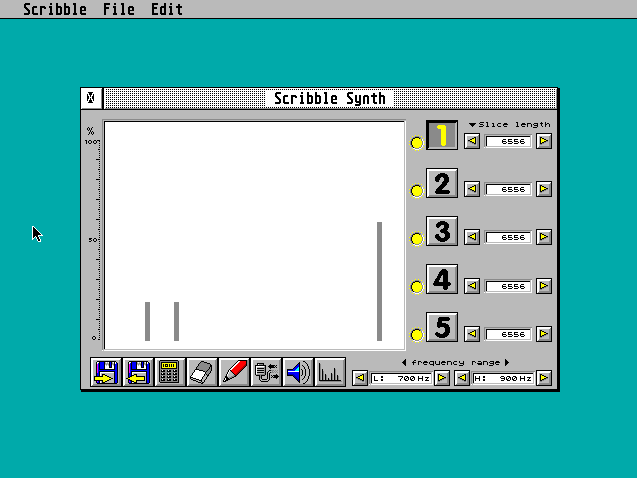Select slice button 4
The height and width of the screenshot is (478, 637).
[442, 280]
